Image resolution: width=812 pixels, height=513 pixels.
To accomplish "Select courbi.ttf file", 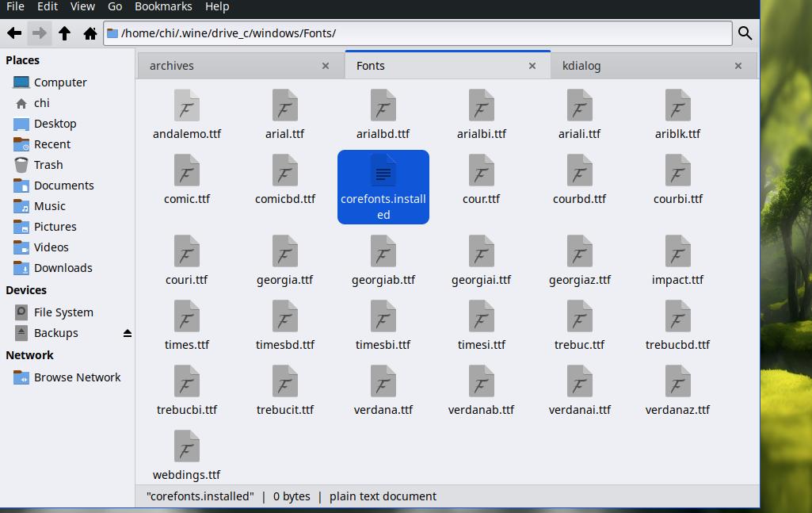I will point(677,180).
